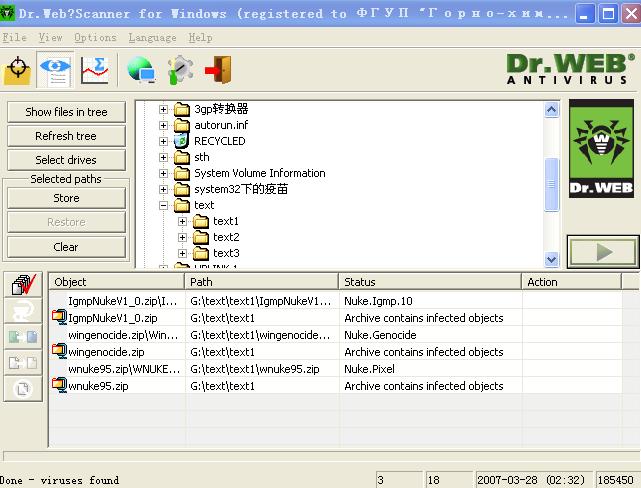Click Done - viruses found status text
641x488 pixels.
[x=60, y=480]
